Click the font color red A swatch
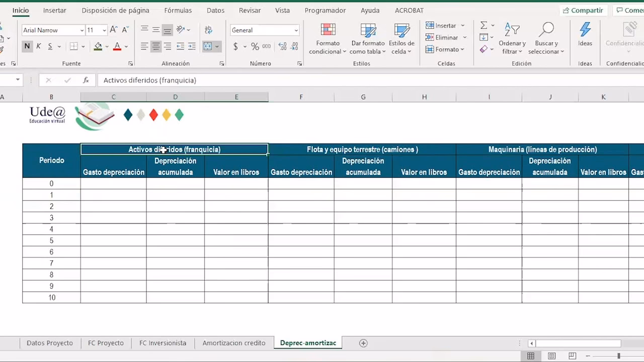The width and height of the screenshot is (644, 362). coord(117,47)
